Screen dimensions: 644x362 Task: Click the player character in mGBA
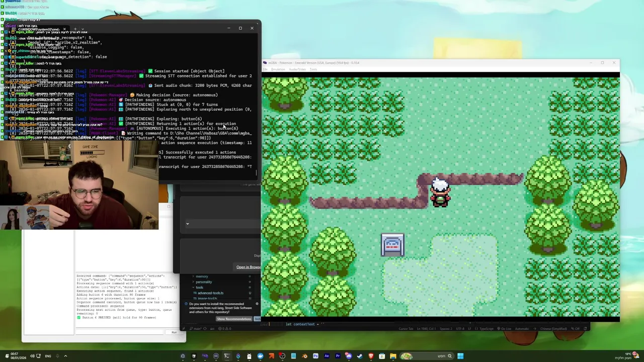click(x=440, y=192)
